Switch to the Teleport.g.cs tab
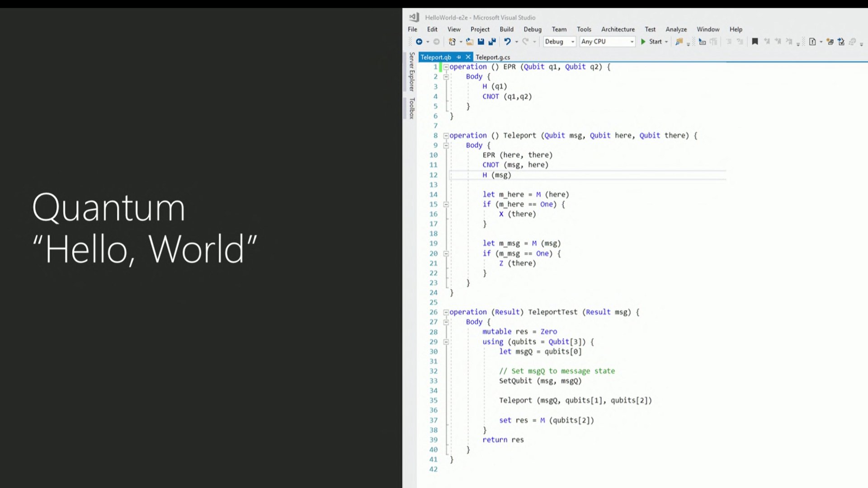Screen dimensions: 868x488 (492, 57)
